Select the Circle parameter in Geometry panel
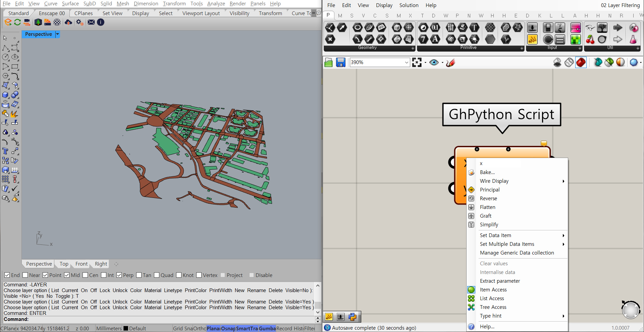This screenshot has width=644, height=332. [358, 27]
